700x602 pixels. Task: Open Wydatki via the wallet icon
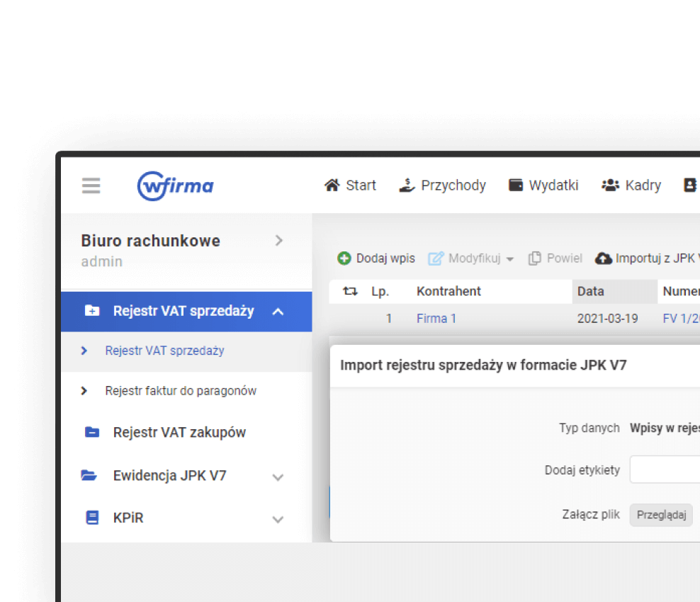pos(514,184)
